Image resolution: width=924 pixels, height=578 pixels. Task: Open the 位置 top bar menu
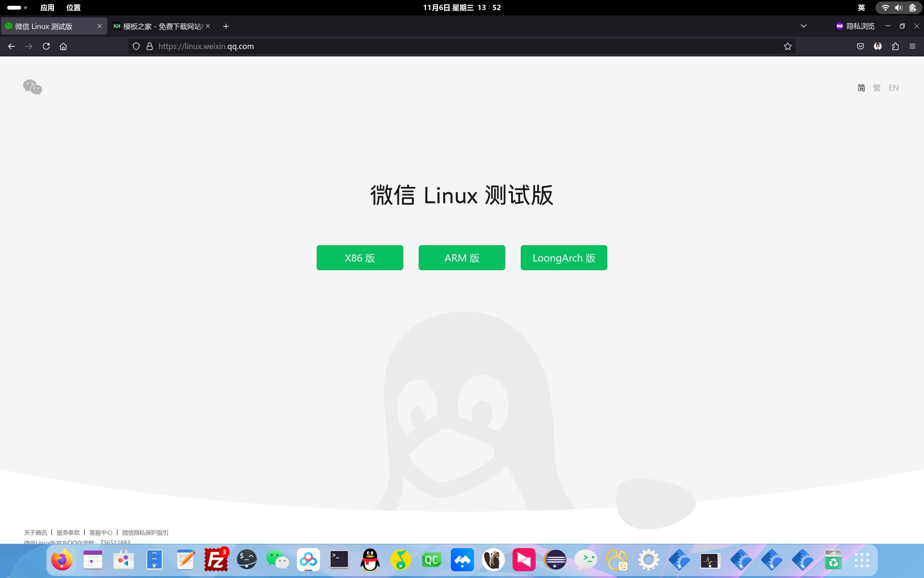tap(73, 8)
